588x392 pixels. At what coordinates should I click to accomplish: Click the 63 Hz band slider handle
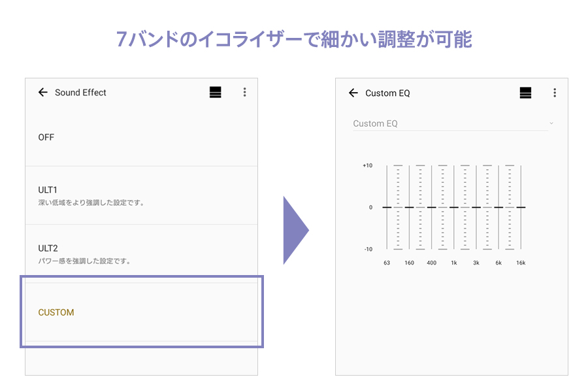point(387,207)
